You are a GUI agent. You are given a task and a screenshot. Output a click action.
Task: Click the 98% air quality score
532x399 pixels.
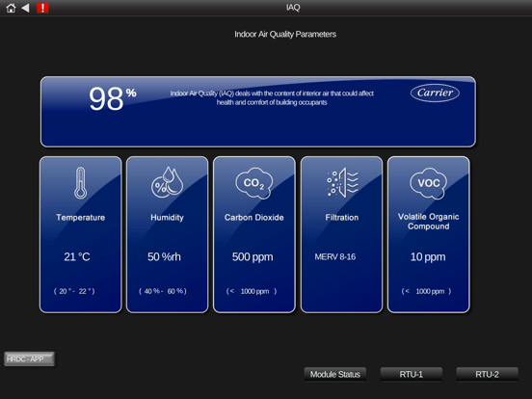pyautogui.click(x=113, y=98)
